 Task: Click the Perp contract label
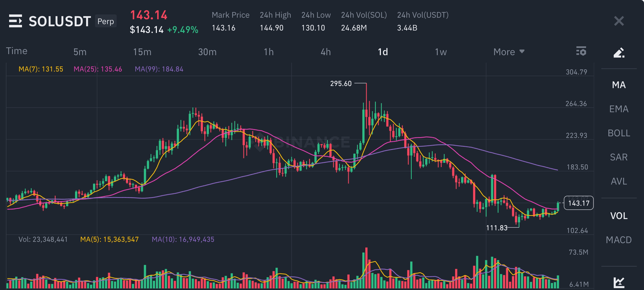(x=106, y=21)
